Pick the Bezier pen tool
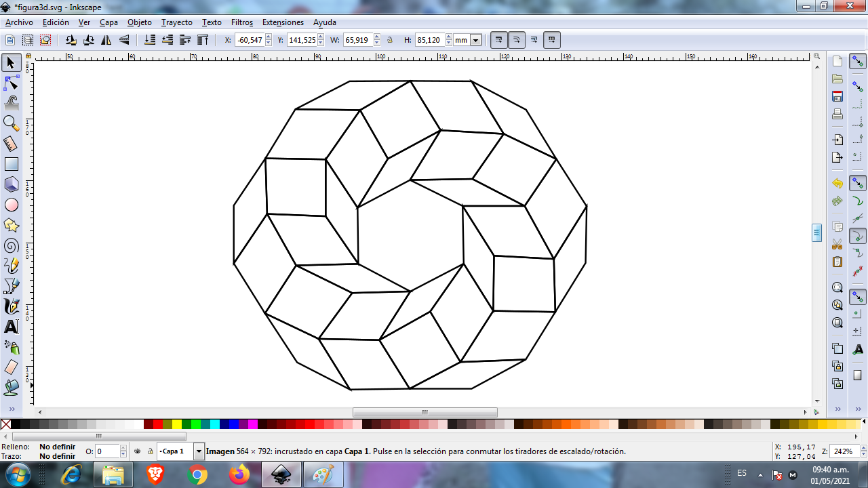This screenshot has height=488, width=868. (11, 286)
